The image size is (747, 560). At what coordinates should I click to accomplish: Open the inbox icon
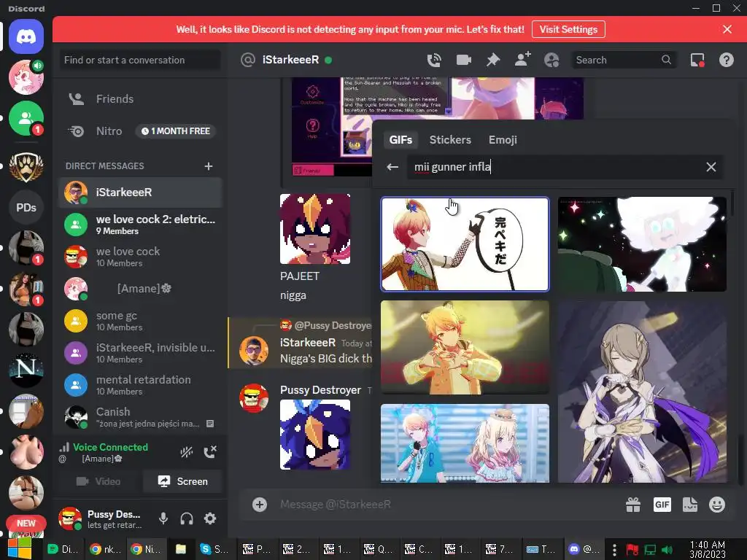click(697, 60)
